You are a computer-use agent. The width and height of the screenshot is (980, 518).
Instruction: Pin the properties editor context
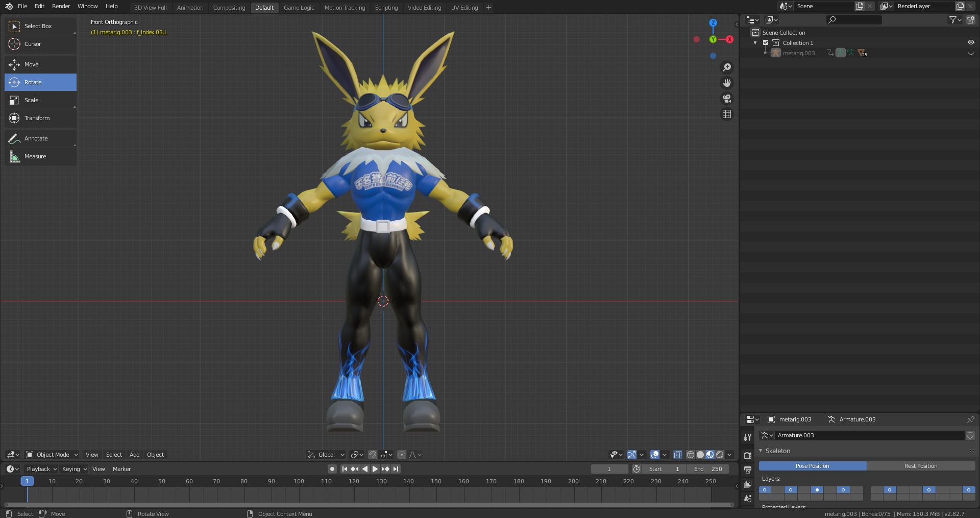coord(970,419)
